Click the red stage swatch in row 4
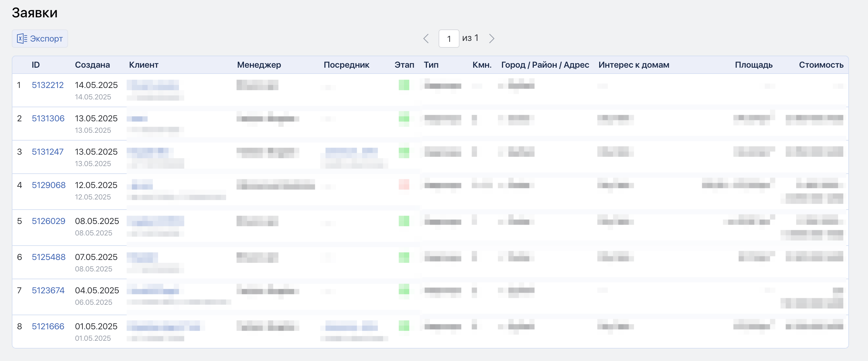This screenshot has width=868, height=361. 404,184
